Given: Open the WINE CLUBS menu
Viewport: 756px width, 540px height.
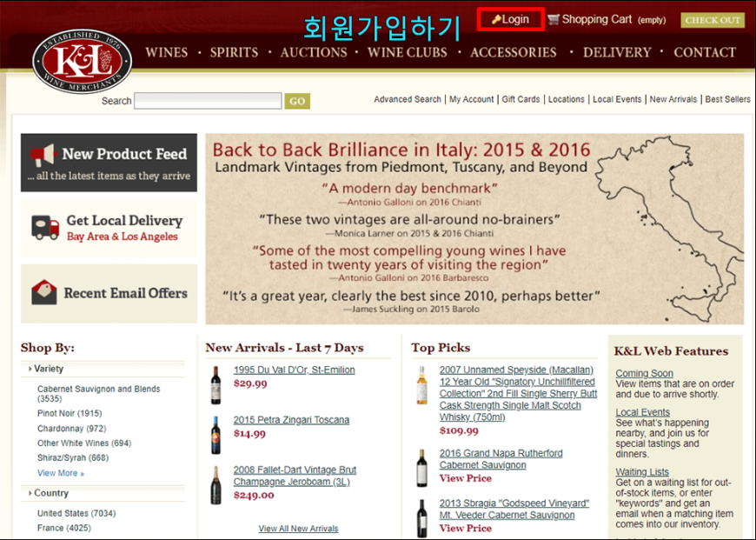Looking at the screenshot, I should coord(408,52).
